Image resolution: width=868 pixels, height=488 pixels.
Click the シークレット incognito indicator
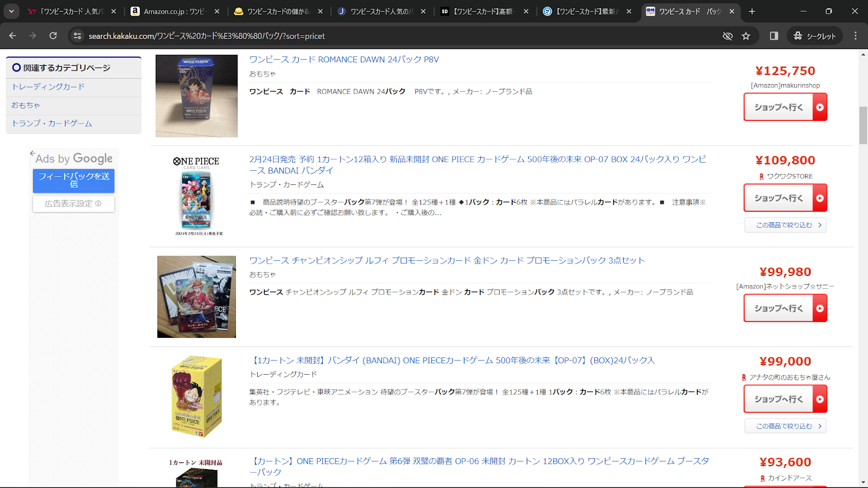(814, 36)
